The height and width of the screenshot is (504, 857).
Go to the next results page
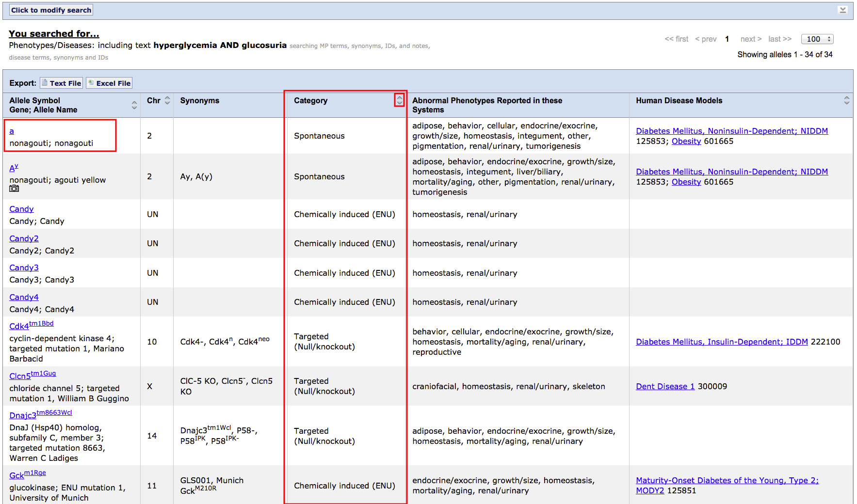pos(750,39)
